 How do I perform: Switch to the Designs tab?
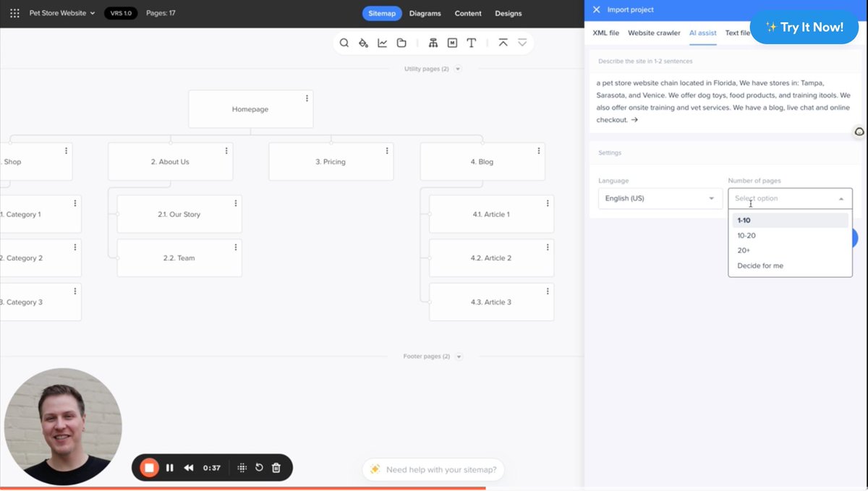(509, 13)
